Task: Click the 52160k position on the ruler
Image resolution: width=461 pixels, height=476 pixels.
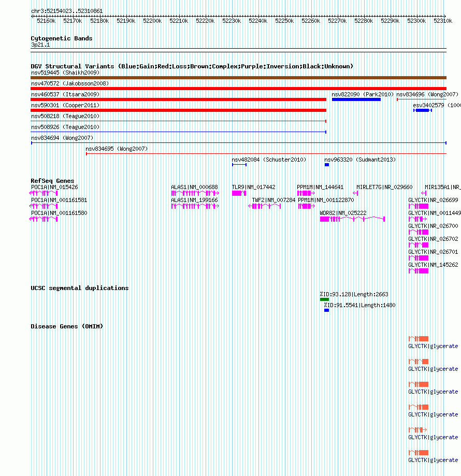Action: coord(46,21)
